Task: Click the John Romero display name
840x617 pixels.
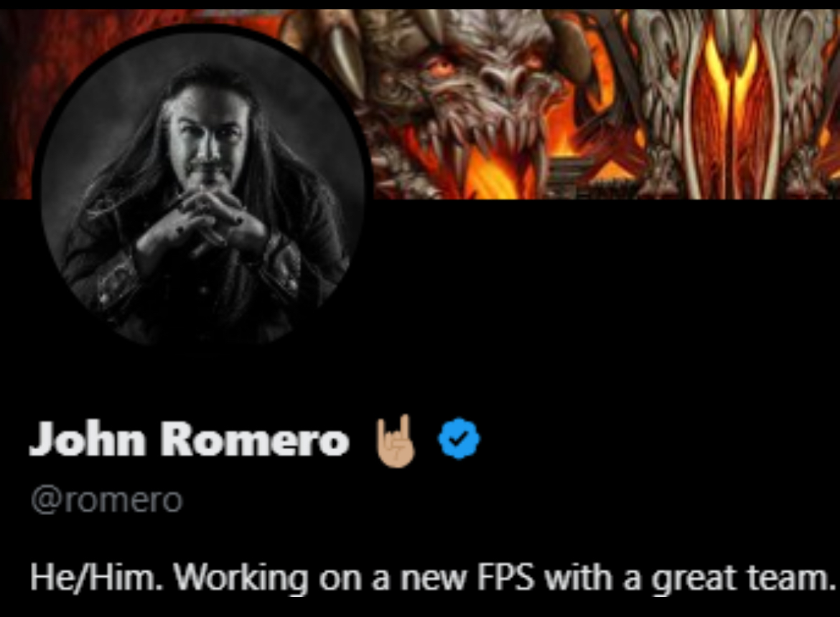Action: tap(189, 439)
